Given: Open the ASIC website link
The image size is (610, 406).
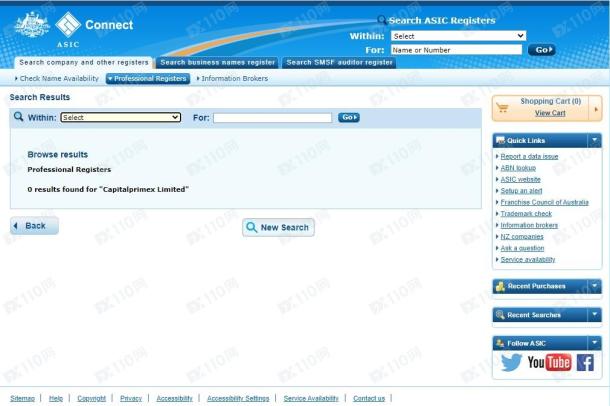Looking at the screenshot, I should [520, 179].
